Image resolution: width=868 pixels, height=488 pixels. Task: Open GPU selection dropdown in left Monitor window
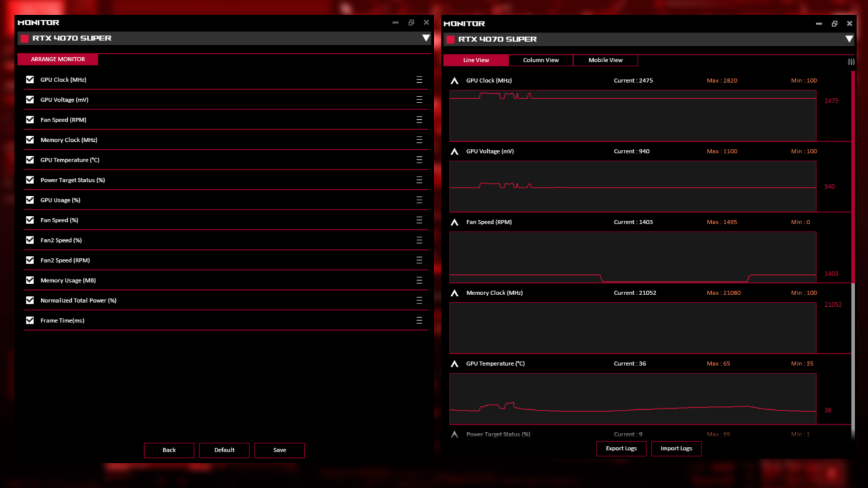click(426, 38)
